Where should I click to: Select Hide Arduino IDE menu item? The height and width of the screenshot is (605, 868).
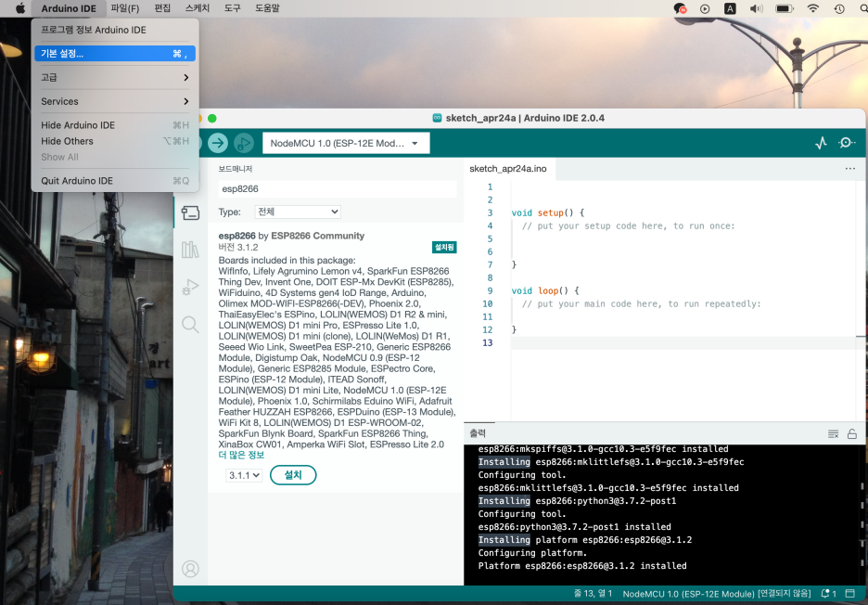[115, 125]
